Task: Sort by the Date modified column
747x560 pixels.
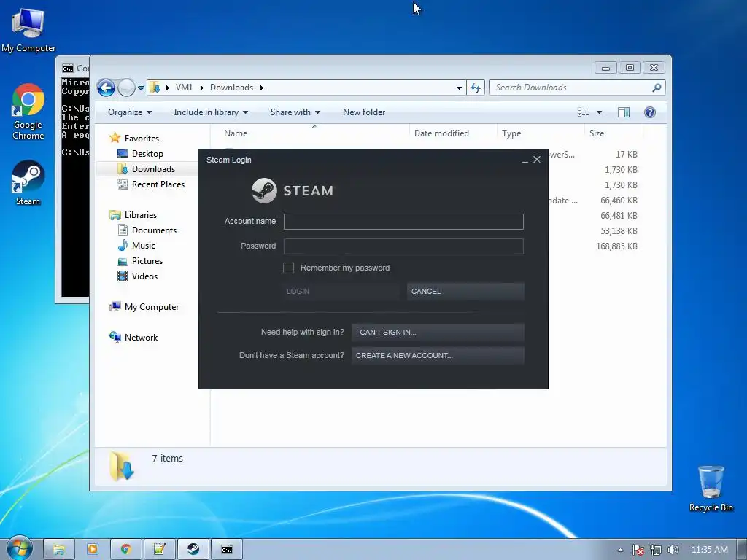Action: click(x=453, y=133)
